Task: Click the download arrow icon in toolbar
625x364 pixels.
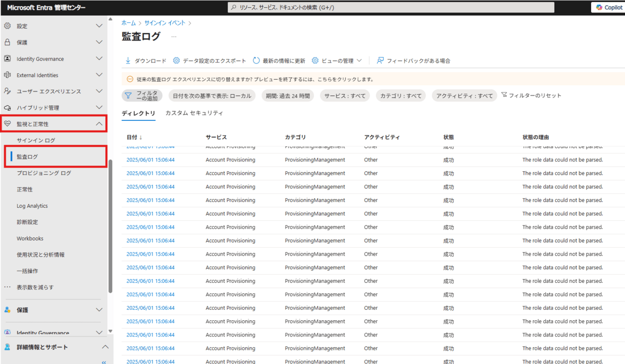Action: [128, 60]
